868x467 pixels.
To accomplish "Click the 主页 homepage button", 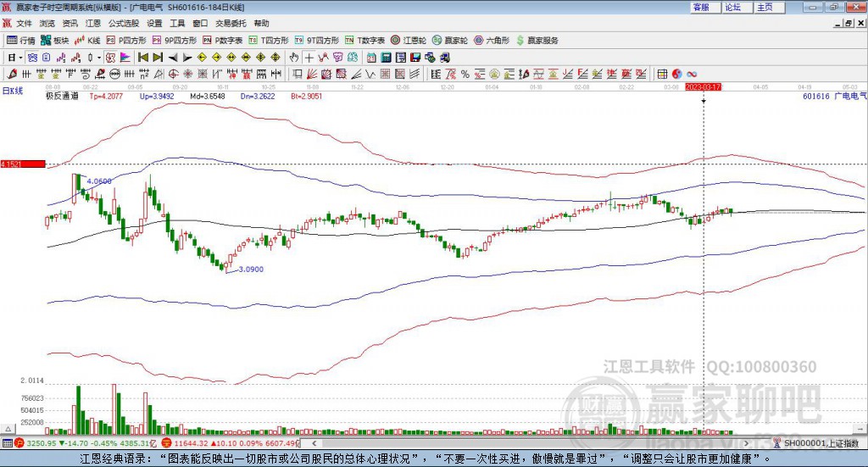I will pos(770,7).
